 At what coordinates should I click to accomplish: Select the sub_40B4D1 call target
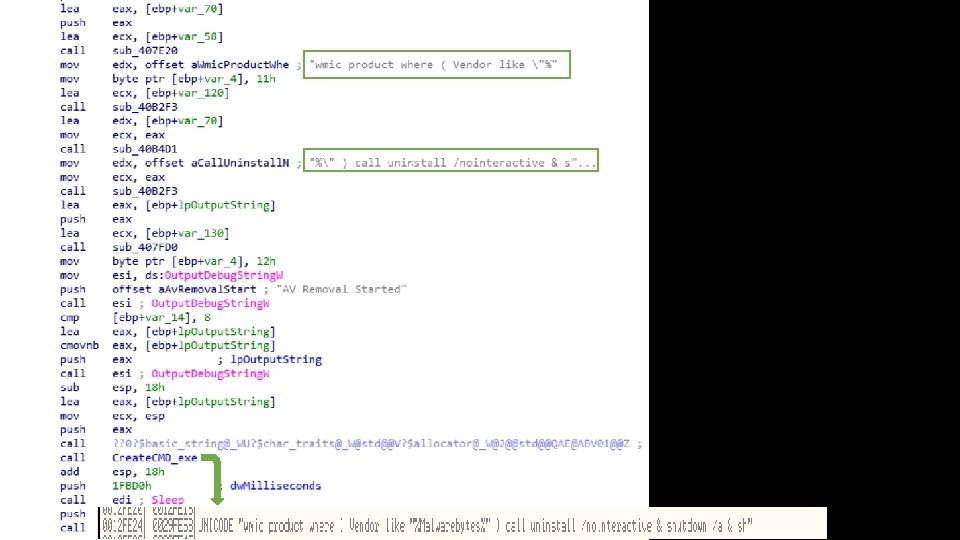click(145, 149)
